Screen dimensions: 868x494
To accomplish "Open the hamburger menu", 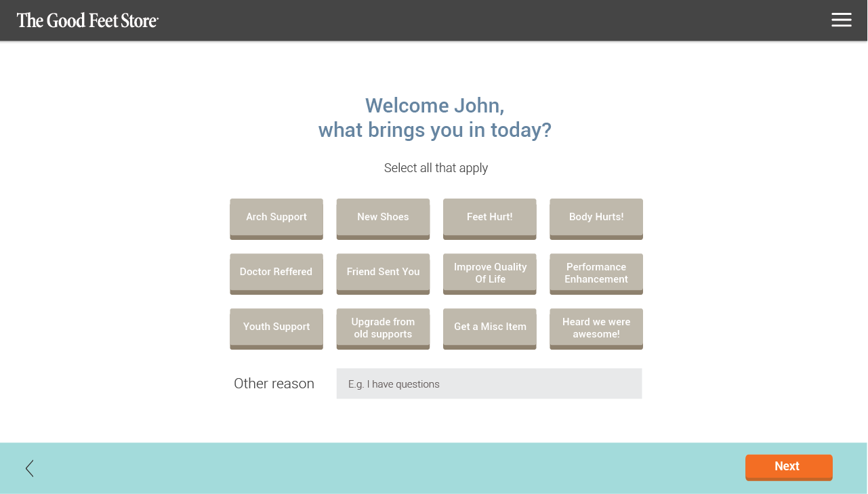I will [841, 20].
